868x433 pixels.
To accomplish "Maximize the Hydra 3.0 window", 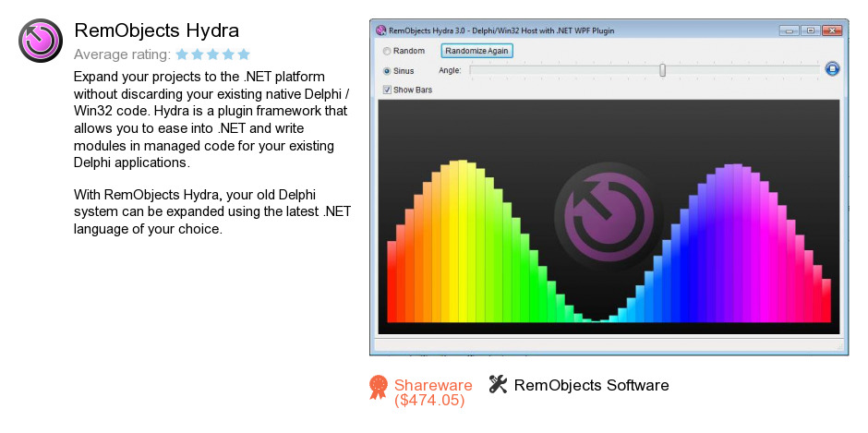I will [x=811, y=31].
